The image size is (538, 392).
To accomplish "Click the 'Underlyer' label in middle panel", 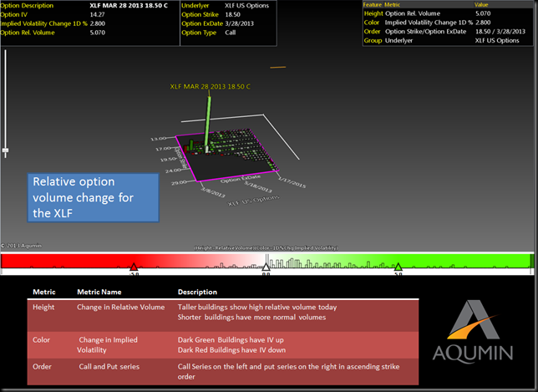I will tap(195, 6).
